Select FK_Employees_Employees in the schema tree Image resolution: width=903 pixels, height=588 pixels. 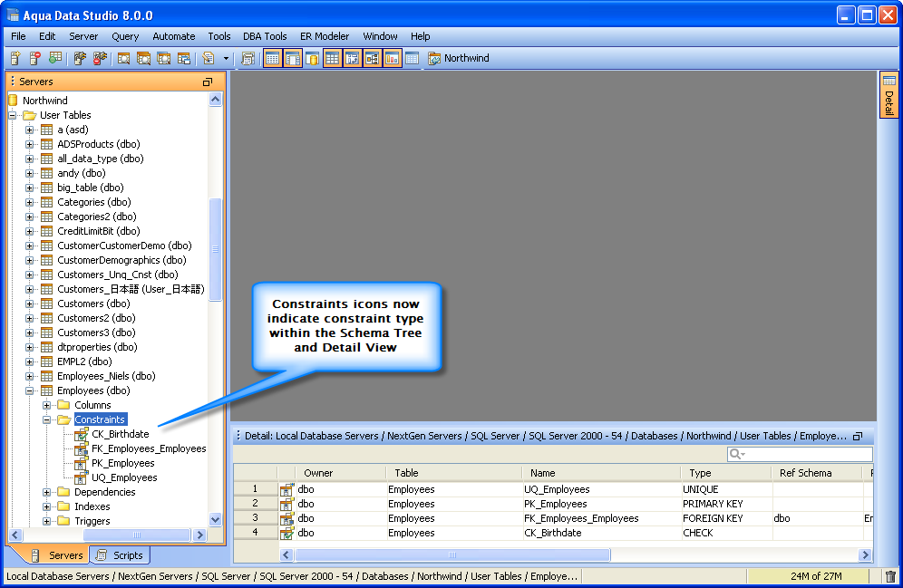pyautogui.click(x=149, y=448)
